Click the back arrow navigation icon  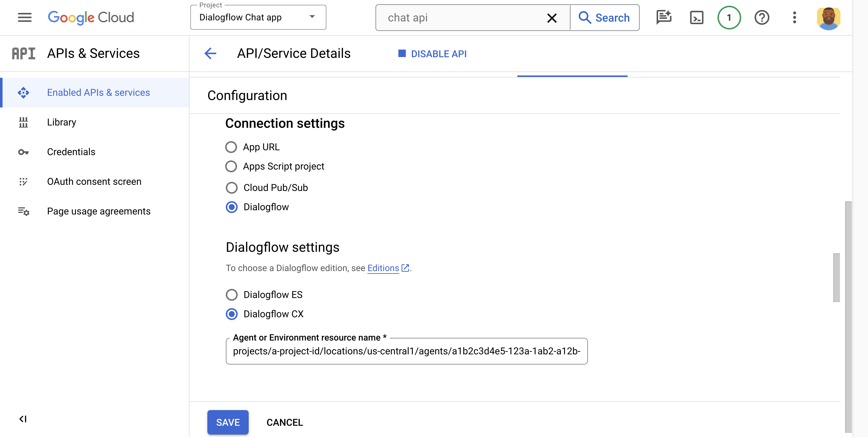(x=211, y=53)
